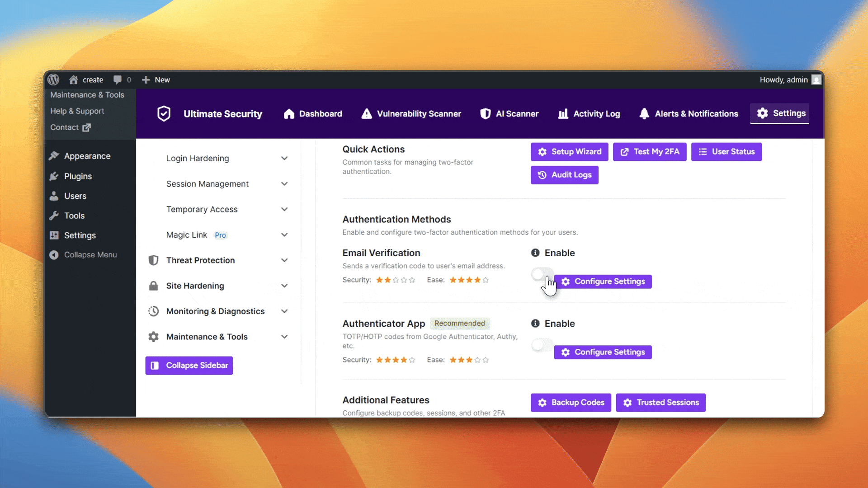Expand the Session Management chevron
Image resolution: width=868 pixels, height=488 pixels.
[284, 184]
